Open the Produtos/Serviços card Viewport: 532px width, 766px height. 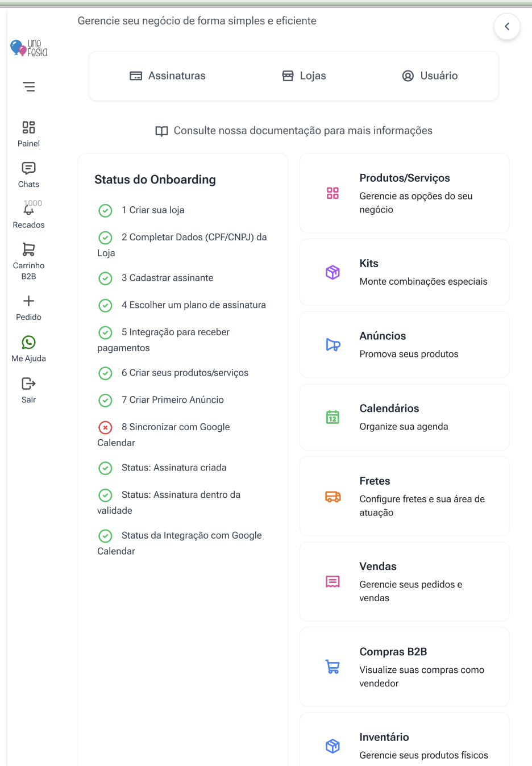[x=404, y=193]
